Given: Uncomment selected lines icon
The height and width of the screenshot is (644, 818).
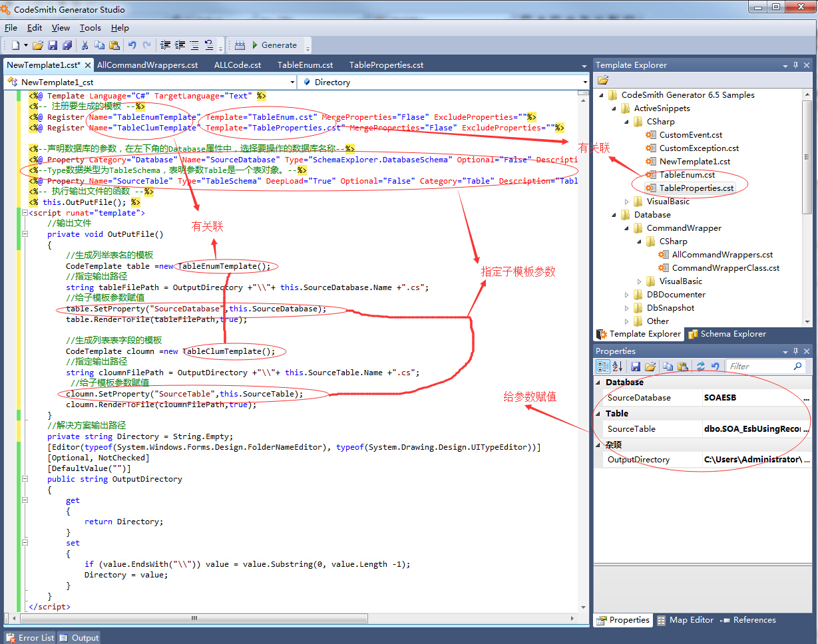Looking at the screenshot, I should coord(209,45).
